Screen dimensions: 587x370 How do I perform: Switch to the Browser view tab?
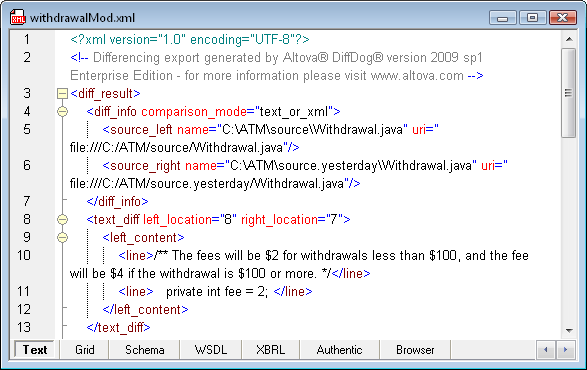coord(415,350)
